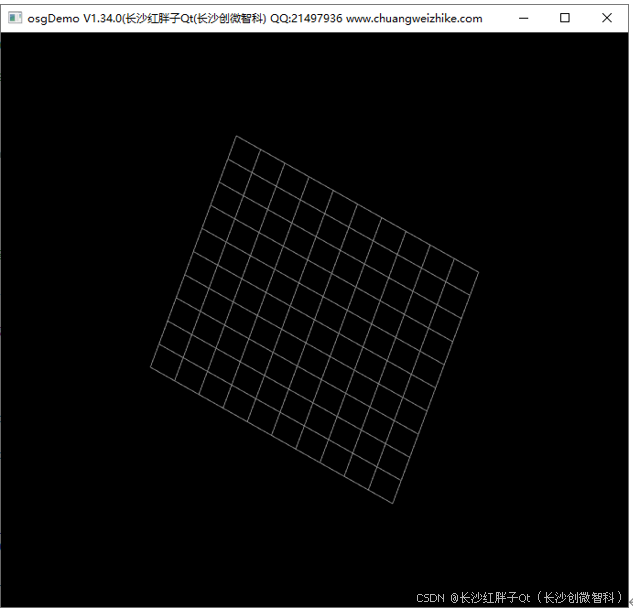Click the osgDemo V1.34.0 window title text

point(255,18)
